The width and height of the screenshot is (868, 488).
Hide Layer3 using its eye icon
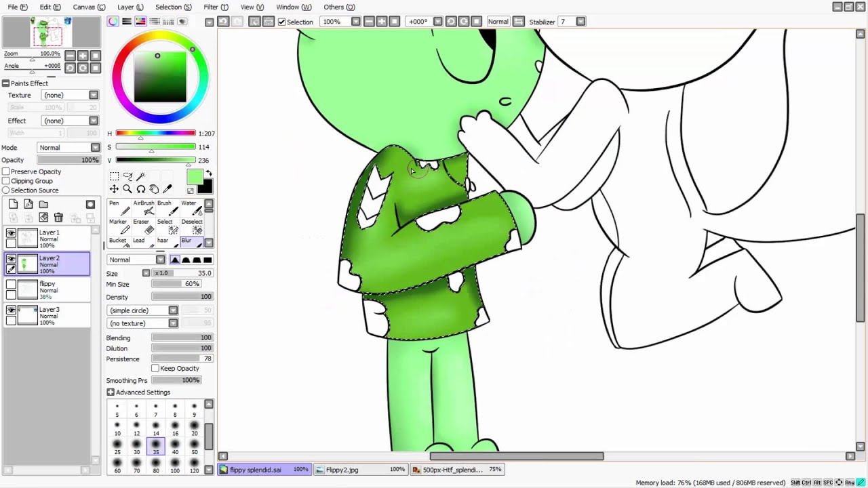pos(11,310)
